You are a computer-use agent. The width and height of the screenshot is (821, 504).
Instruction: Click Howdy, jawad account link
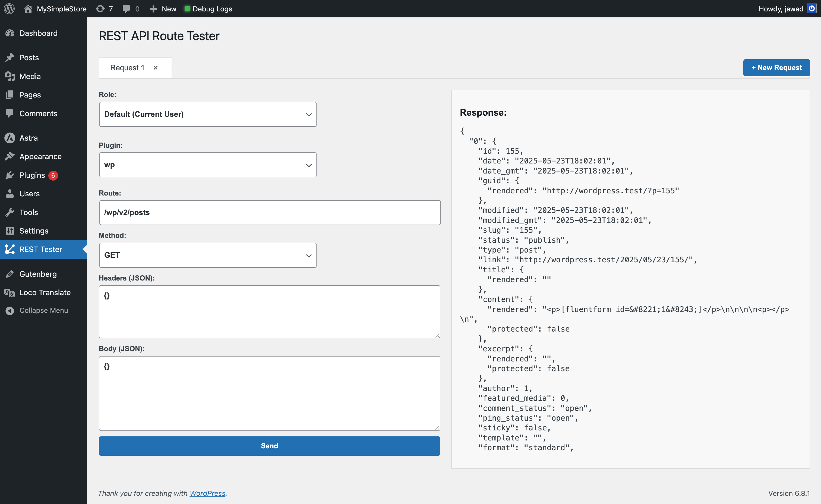(781, 9)
